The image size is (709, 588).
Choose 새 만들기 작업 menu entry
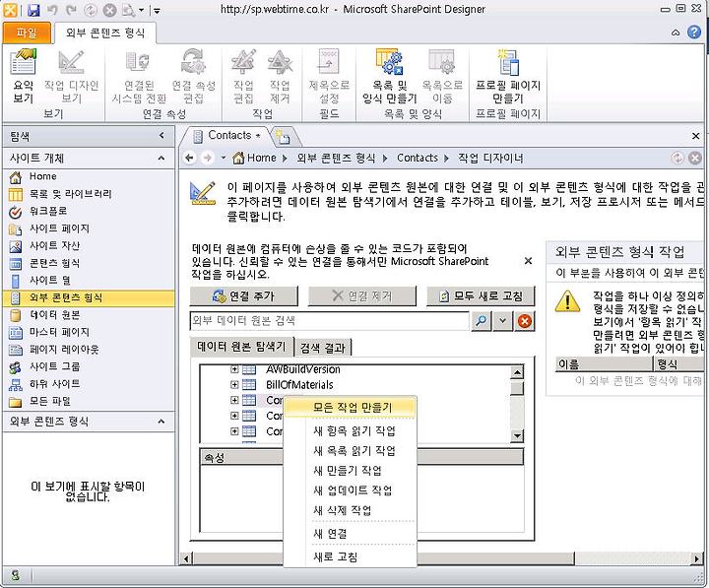[350, 471]
